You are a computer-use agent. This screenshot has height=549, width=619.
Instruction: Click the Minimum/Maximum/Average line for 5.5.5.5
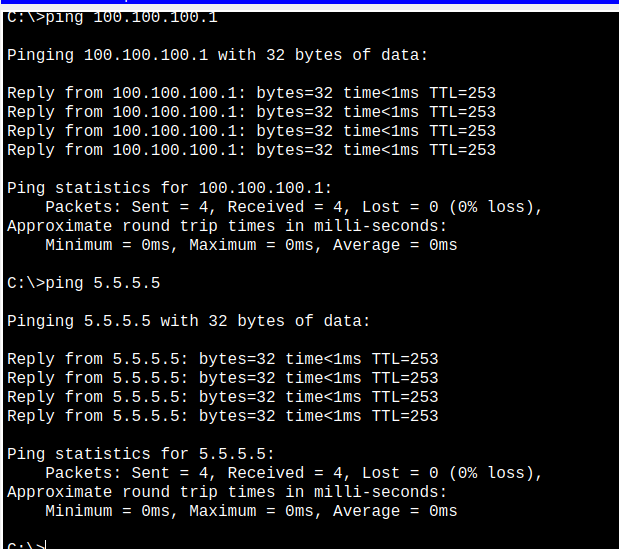[251, 511]
